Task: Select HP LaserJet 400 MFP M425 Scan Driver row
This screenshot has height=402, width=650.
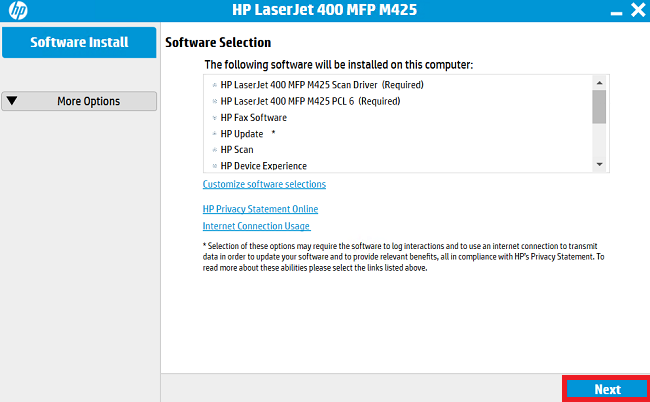Action: tap(322, 85)
